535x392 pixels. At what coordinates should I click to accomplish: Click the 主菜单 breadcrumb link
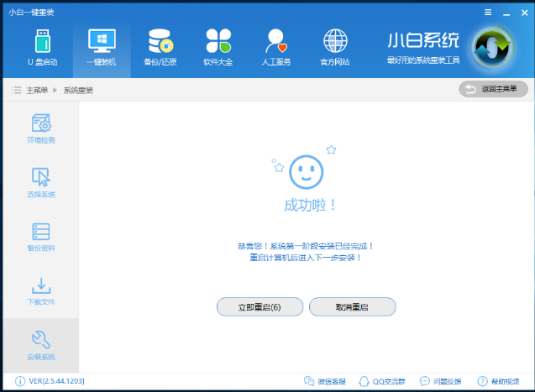coord(36,90)
